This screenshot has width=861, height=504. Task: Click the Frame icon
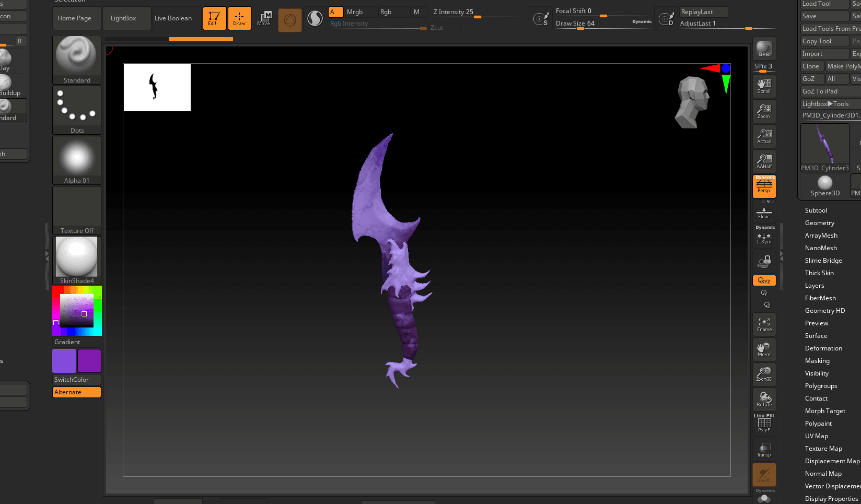point(764,324)
